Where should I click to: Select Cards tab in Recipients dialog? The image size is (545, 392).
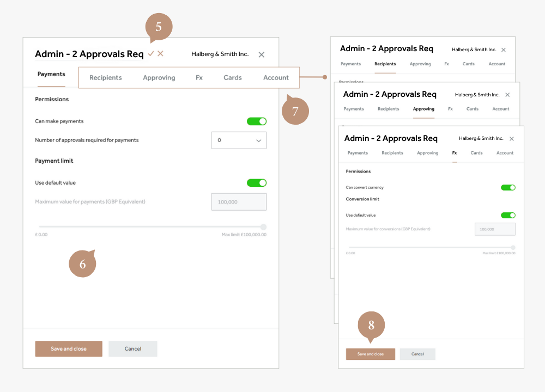coord(469,64)
